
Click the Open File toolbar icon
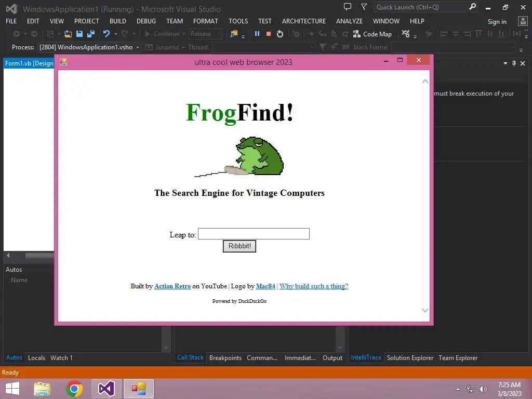(68, 34)
